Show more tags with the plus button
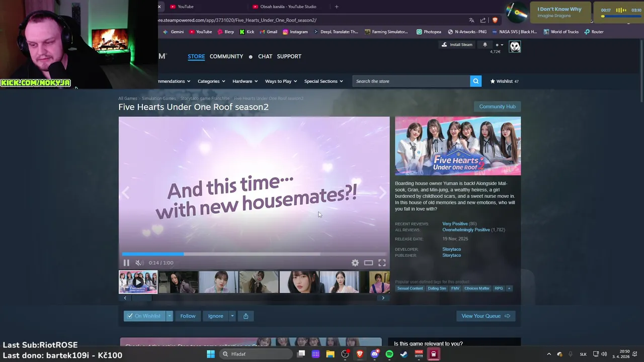Screen dimensions: 644x362 [x=509, y=289]
